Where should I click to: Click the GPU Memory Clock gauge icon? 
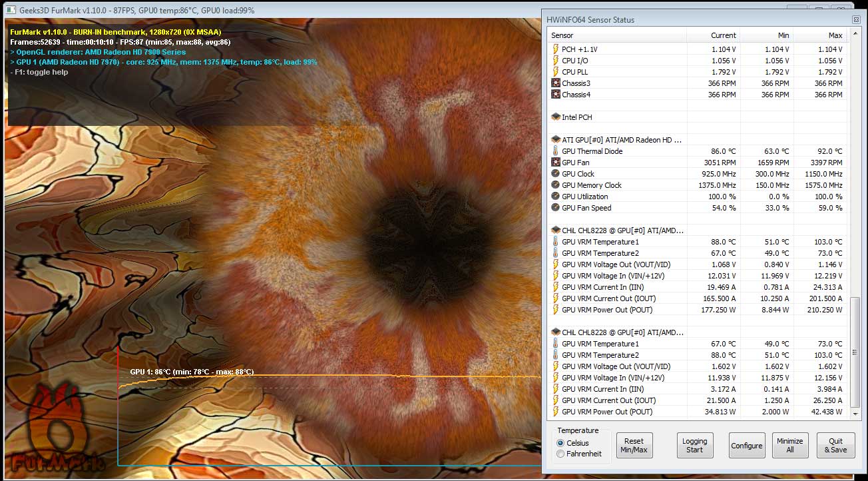[x=556, y=185]
